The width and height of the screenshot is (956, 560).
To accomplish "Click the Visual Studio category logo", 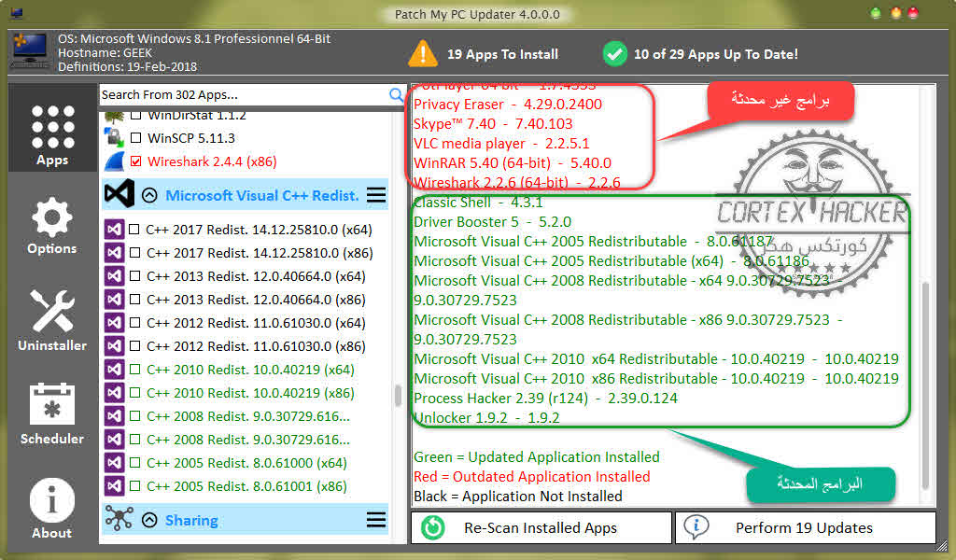I will click(x=119, y=195).
